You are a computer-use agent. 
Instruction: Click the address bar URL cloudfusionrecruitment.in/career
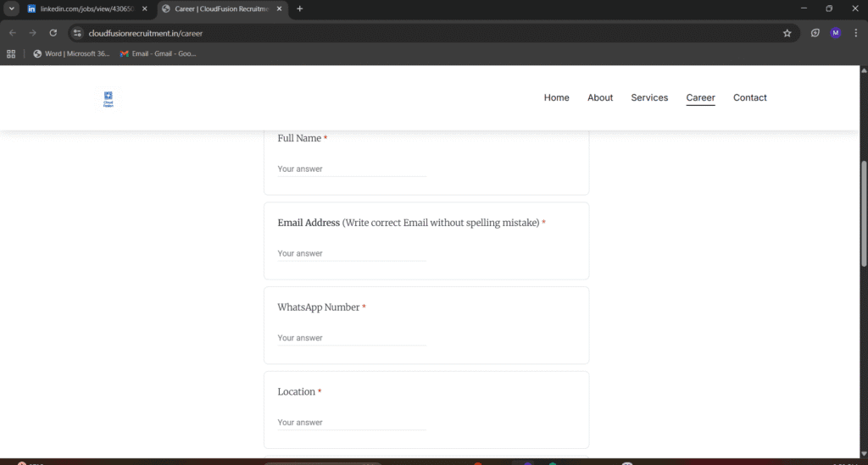(146, 33)
